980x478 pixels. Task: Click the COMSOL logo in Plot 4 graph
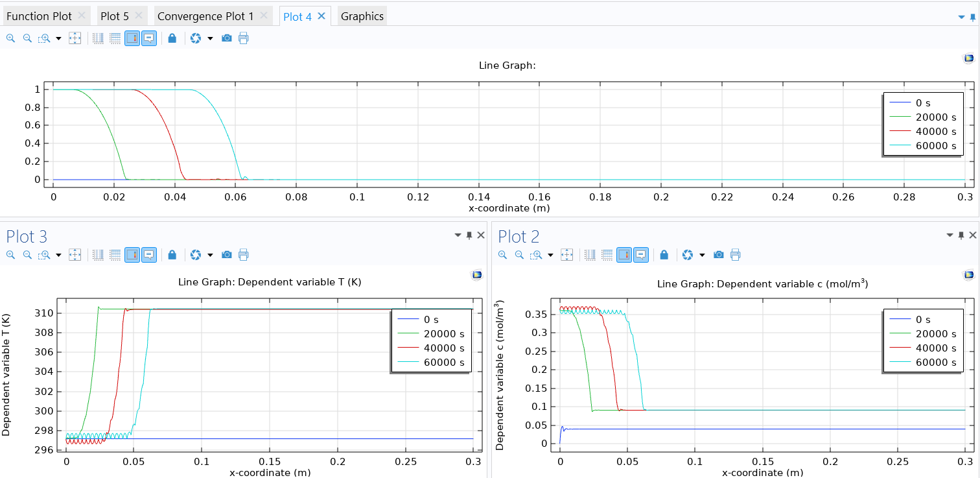[969, 58]
